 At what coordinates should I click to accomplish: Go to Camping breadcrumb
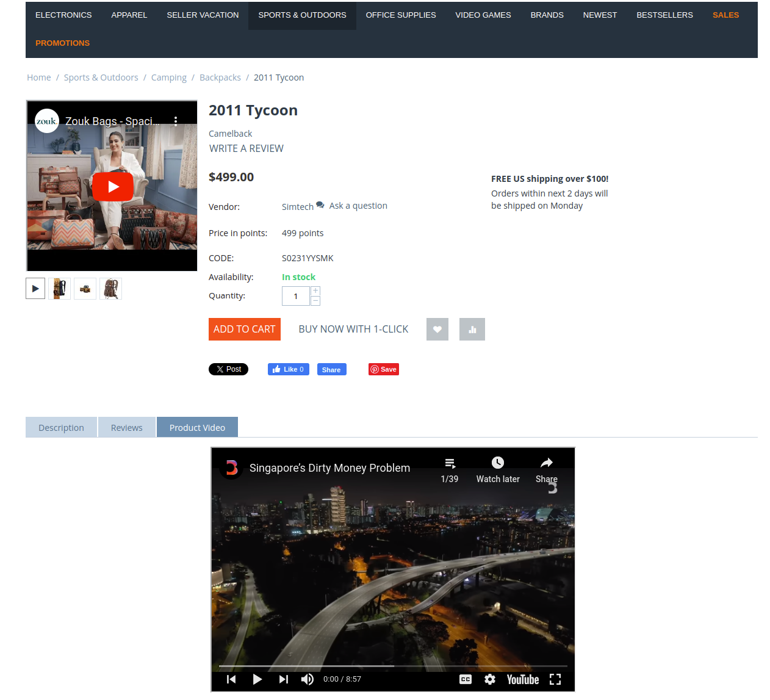pos(169,78)
